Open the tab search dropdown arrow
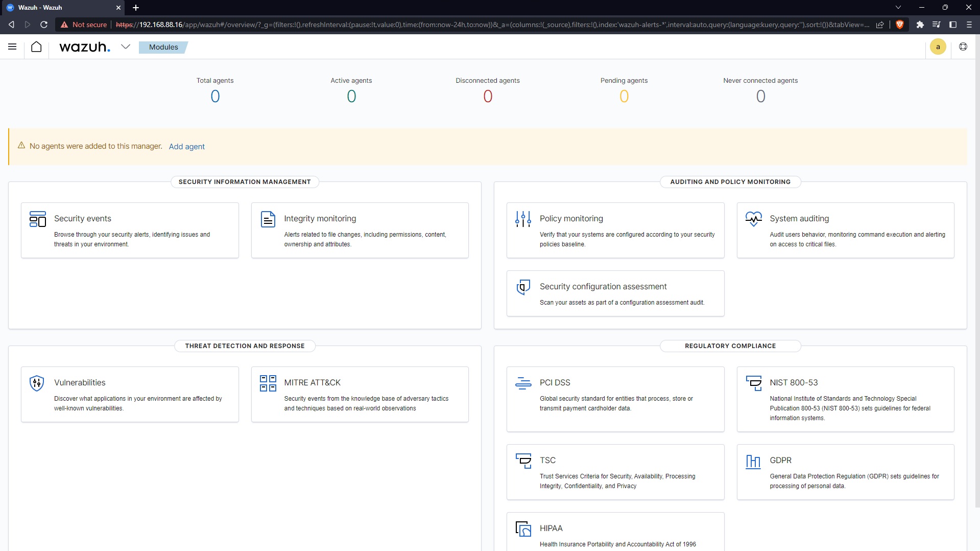 coord(898,7)
